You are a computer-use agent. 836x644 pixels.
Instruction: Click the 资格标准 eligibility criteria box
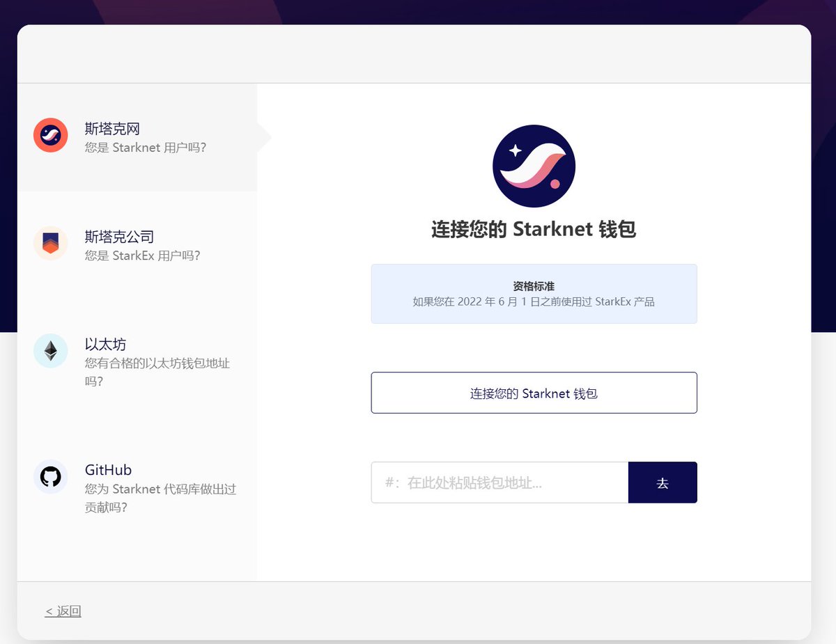click(534, 292)
